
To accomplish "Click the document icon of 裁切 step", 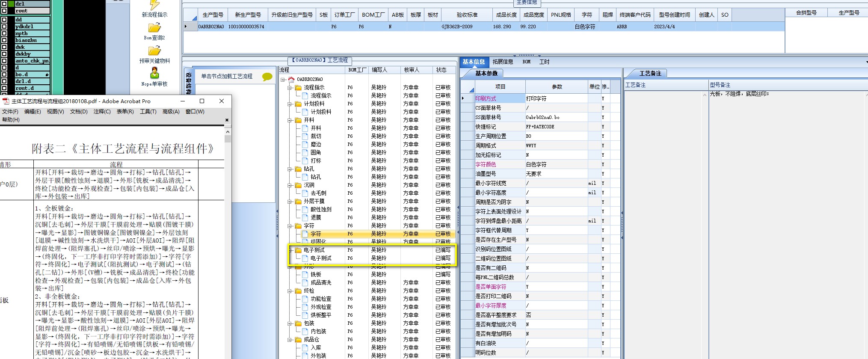I will point(305,136).
